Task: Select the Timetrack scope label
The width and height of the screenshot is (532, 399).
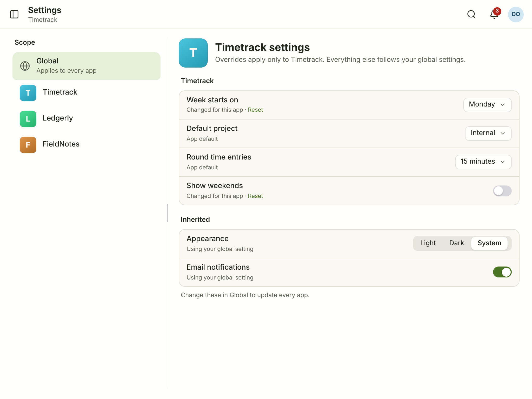Action: coord(60,92)
